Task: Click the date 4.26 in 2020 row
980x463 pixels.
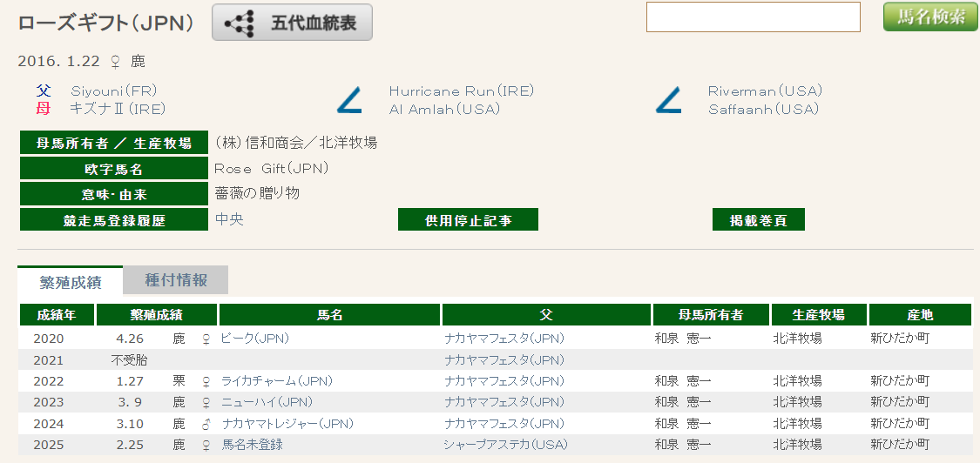Action: click(130, 338)
